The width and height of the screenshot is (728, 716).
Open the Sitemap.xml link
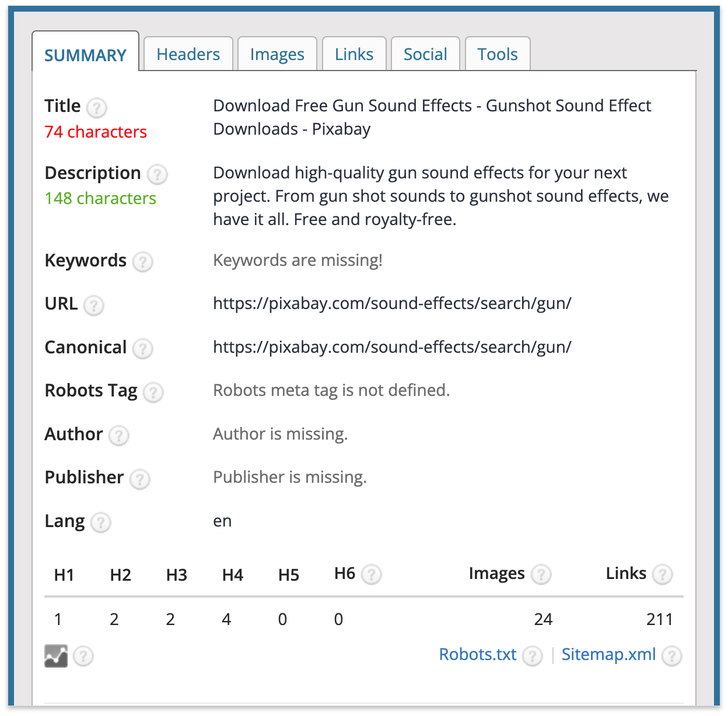608,654
